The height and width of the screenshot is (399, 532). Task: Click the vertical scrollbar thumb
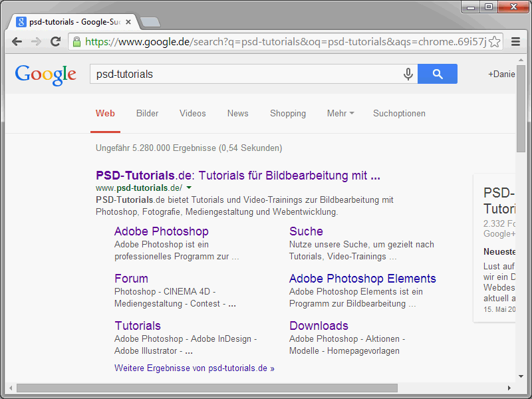click(521, 108)
